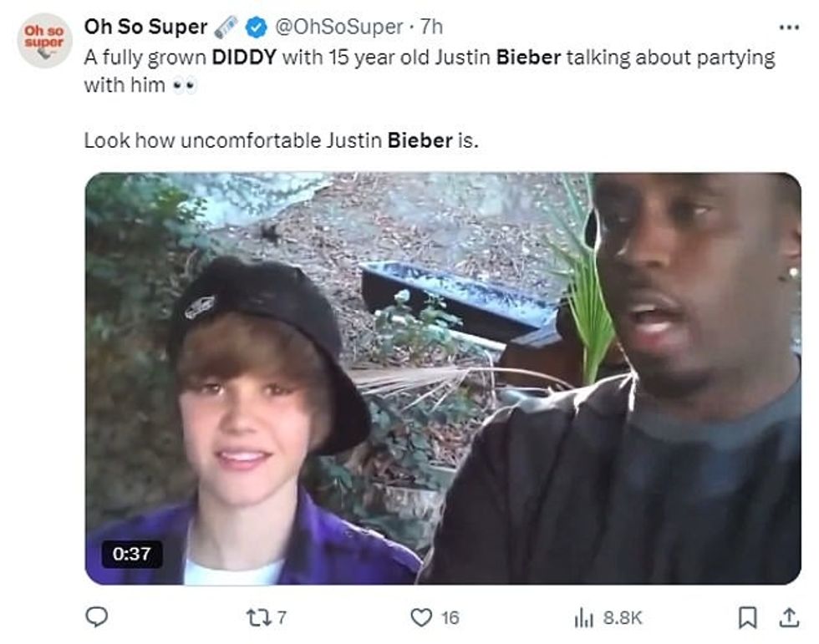
Task: Click the 8.8K views count
Action: pos(622,618)
